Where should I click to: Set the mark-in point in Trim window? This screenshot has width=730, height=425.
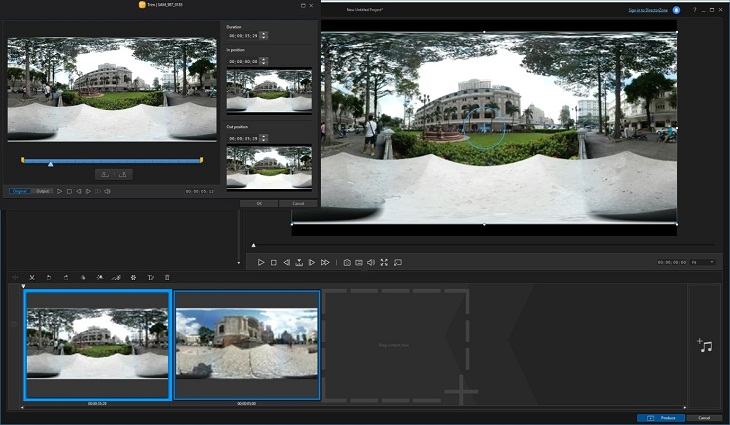click(105, 175)
